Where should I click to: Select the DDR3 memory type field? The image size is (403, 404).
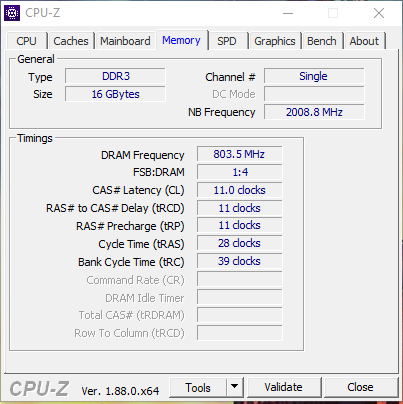point(115,76)
